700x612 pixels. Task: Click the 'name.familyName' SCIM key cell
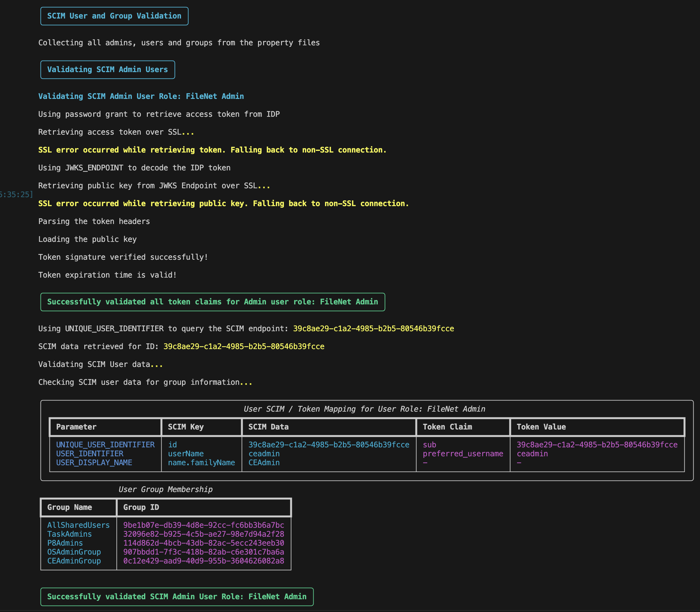click(x=201, y=462)
